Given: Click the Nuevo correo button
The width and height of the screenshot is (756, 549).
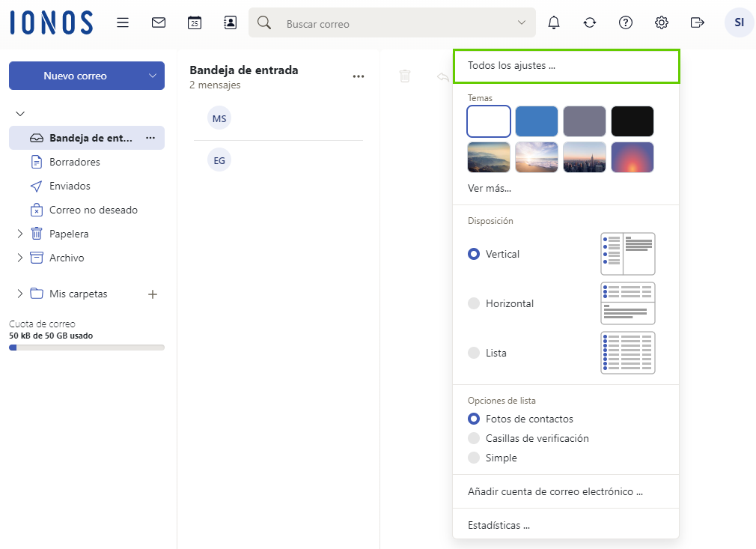Looking at the screenshot, I should (75, 76).
